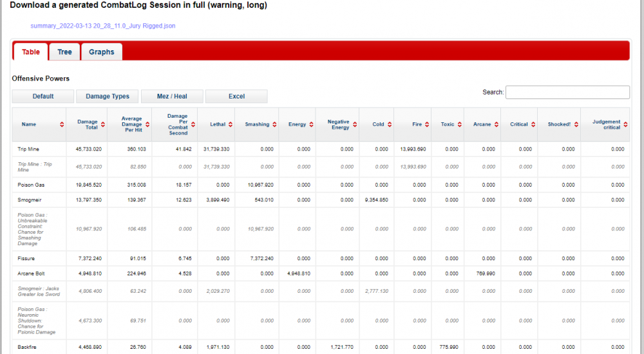
Task: Show Damage Types columns button
Action: tap(108, 97)
